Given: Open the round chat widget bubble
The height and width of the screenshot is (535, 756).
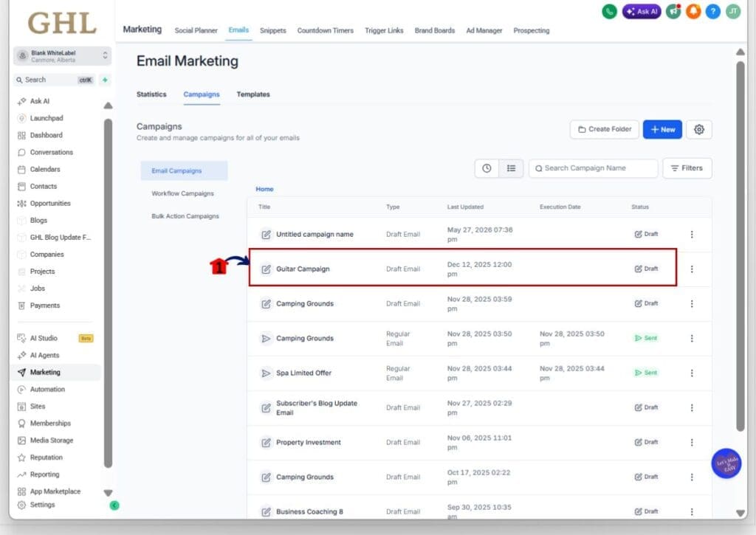Looking at the screenshot, I should pyautogui.click(x=726, y=463).
